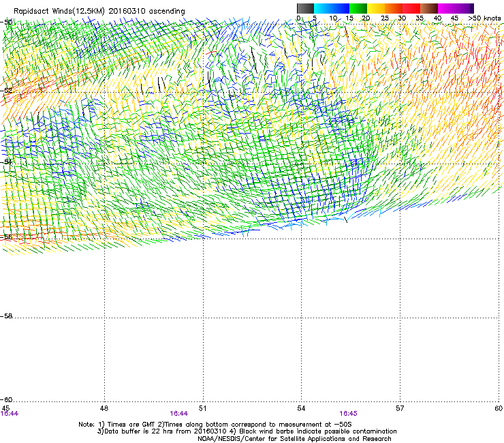Click the plot title 'Rapidscat Winds(12.5KM) 20160310 ascending'

coord(99,12)
